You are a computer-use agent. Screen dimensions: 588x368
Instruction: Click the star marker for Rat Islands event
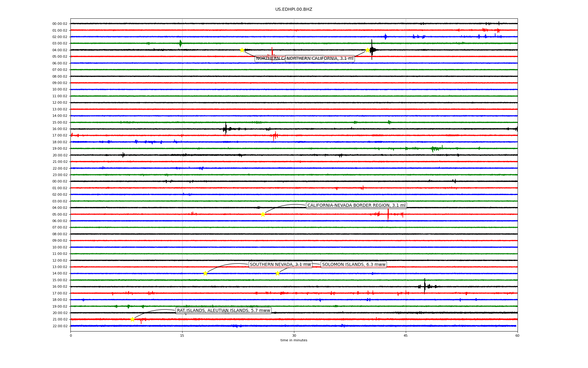pyautogui.click(x=132, y=319)
